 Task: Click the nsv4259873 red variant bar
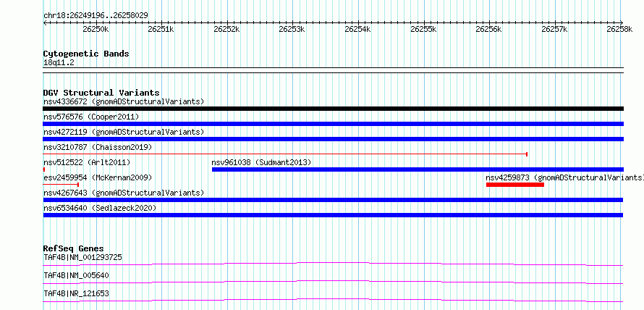[x=515, y=185]
